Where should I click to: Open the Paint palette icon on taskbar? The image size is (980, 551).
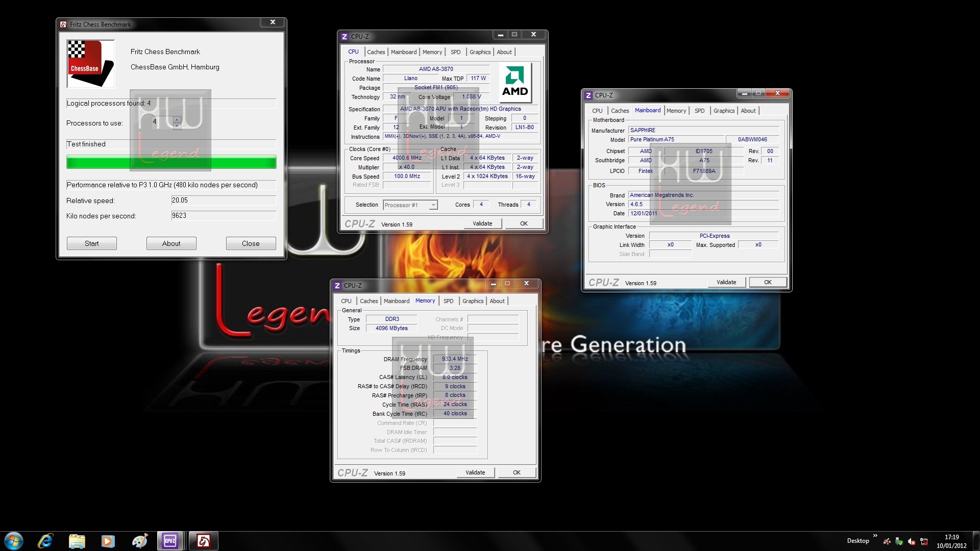(139, 541)
